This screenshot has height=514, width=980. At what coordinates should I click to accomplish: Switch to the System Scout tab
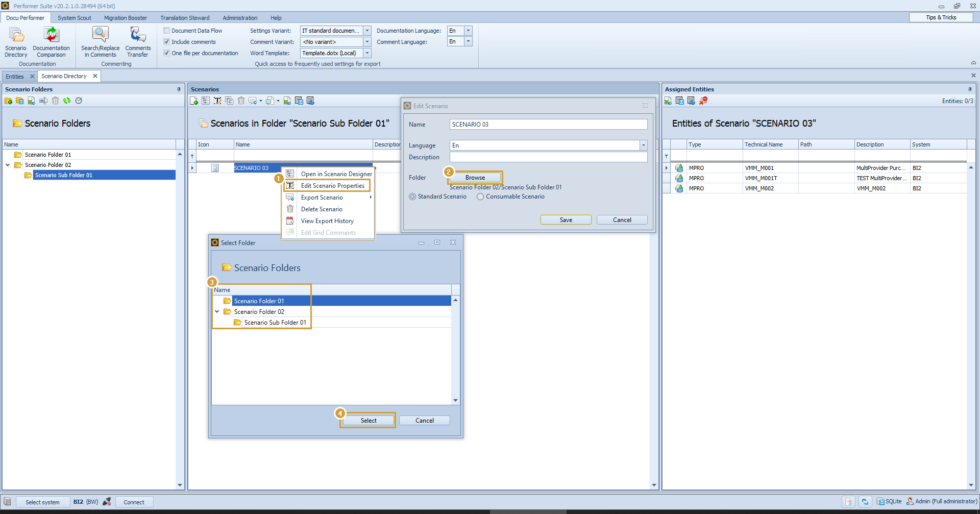(x=75, y=18)
